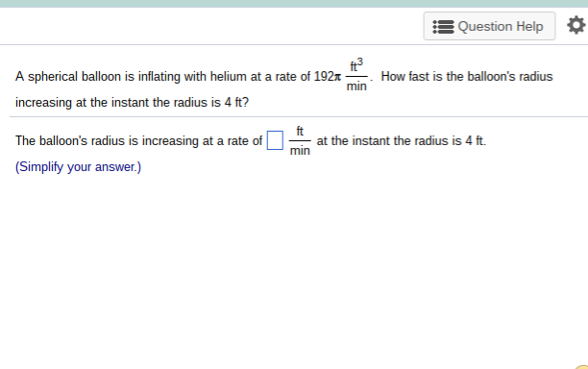Select the gear icon for question options
The image size is (588, 369).
point(576,25)
